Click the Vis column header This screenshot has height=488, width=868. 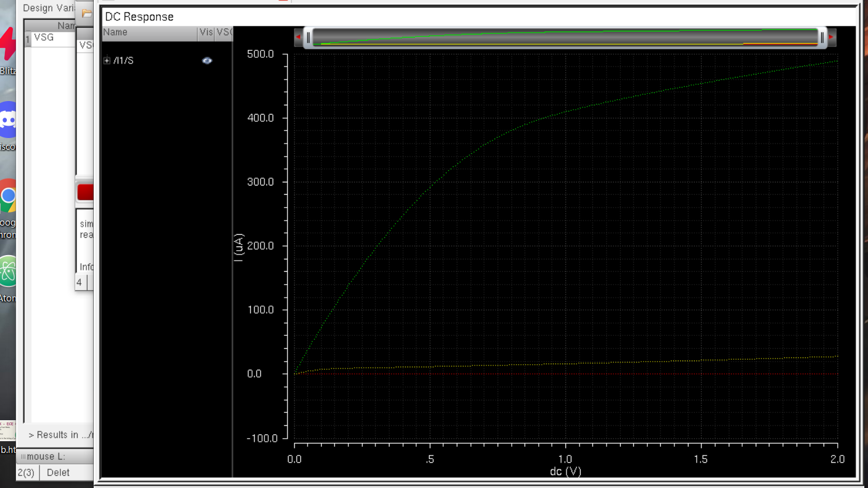[206, 33]
